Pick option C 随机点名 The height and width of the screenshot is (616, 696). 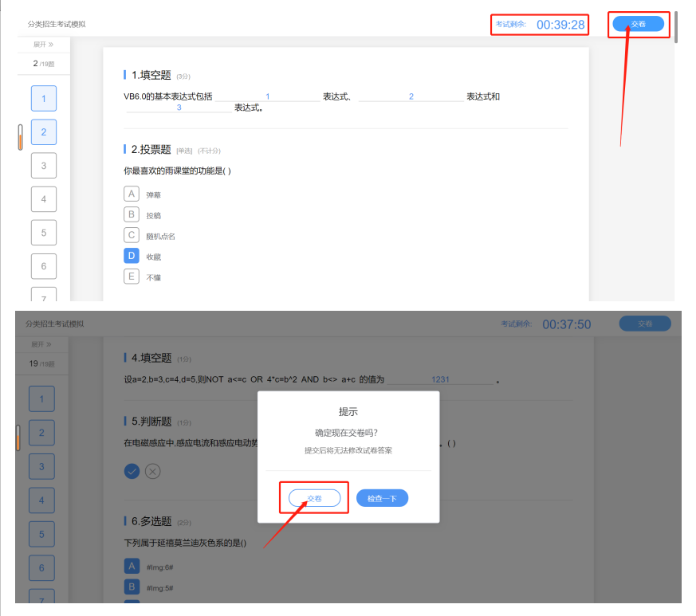coord(132,235)
